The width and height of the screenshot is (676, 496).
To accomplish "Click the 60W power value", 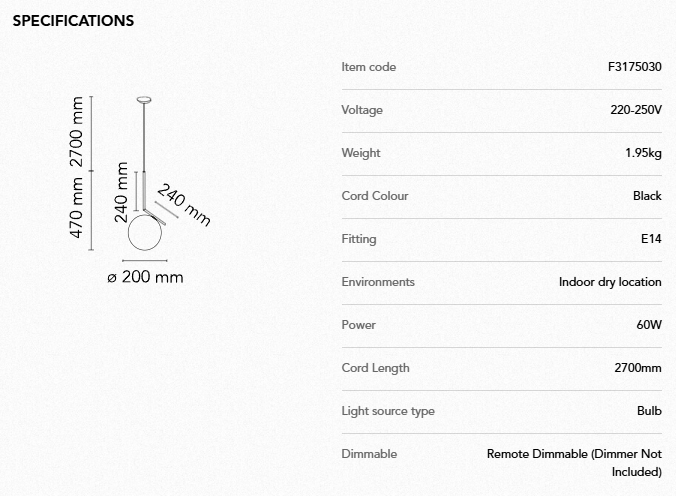I will [648, 325].
